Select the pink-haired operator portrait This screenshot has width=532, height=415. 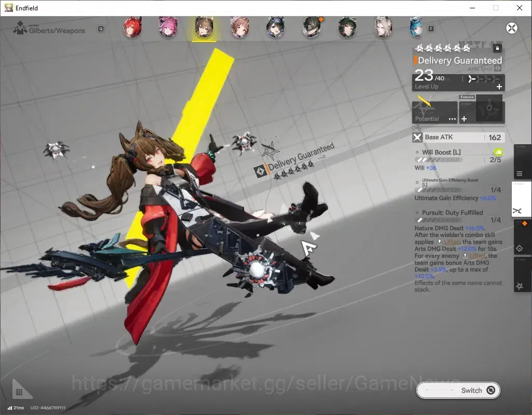(169, 27)
